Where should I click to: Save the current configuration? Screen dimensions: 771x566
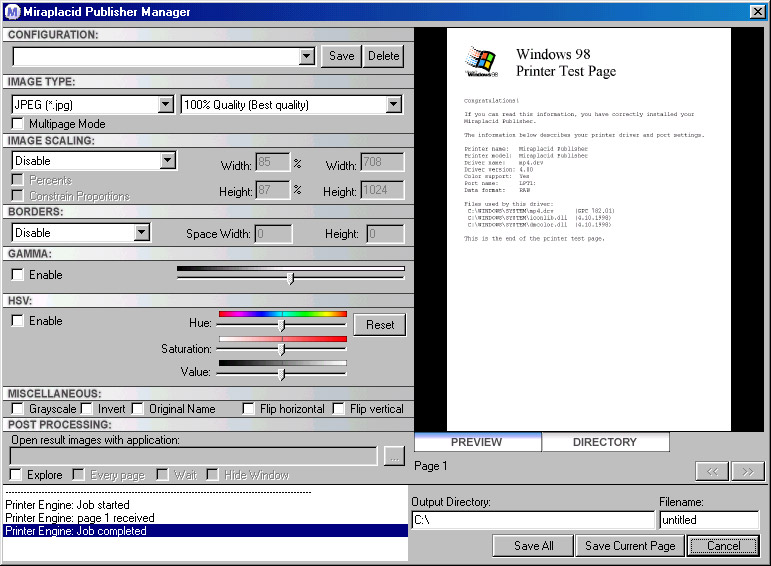[342, 56]
